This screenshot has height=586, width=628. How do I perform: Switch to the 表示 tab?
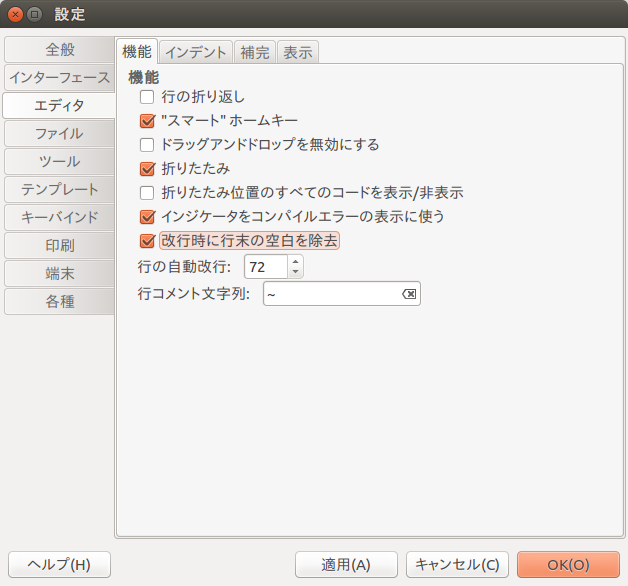click(298, 52)
